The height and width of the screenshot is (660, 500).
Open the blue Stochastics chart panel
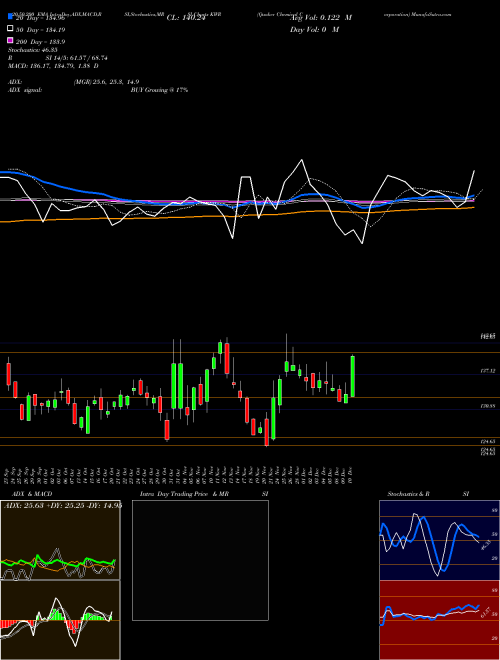point(439,540)
